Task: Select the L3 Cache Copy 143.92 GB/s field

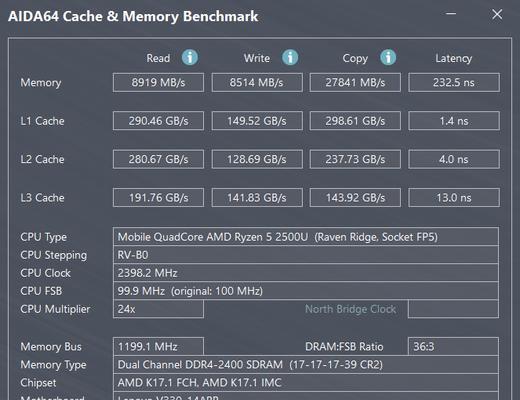Action: point(355,198)
